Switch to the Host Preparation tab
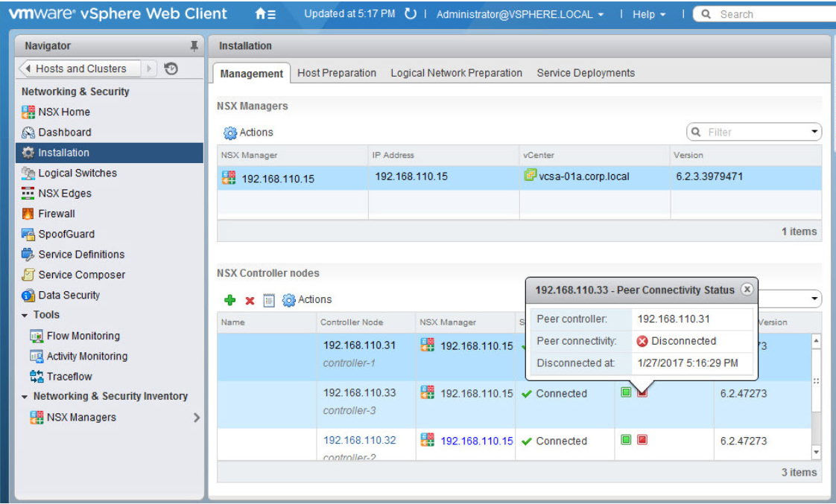836x504 pixels. click(x=336, y=73)
